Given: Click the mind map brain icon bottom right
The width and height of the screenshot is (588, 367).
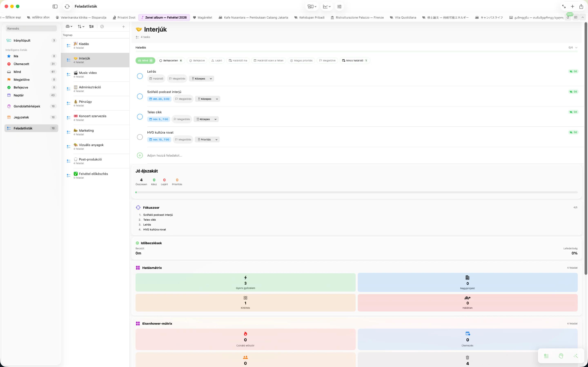Looking at the screenshot, I should point(561,356).
